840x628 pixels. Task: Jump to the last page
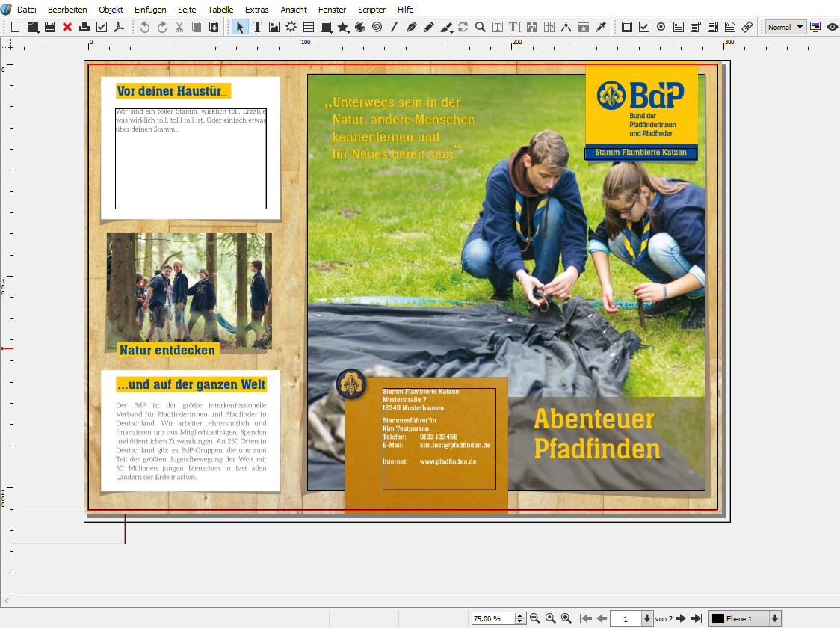pyautogui.click(x=697, y=618)
